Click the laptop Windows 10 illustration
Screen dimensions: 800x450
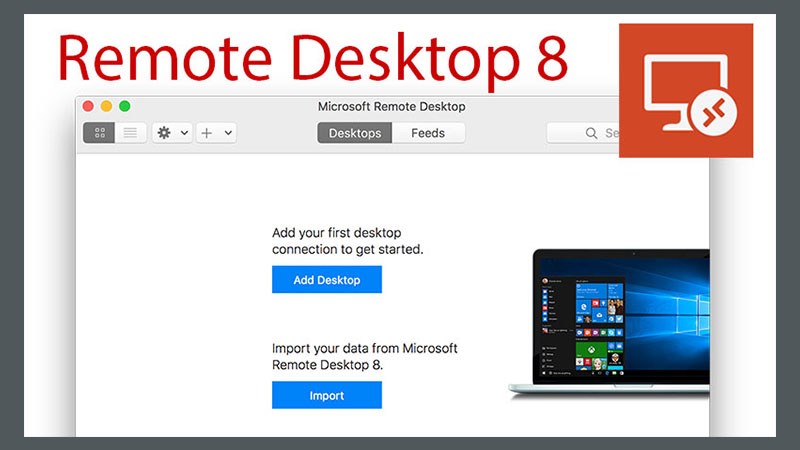[609, 322]
